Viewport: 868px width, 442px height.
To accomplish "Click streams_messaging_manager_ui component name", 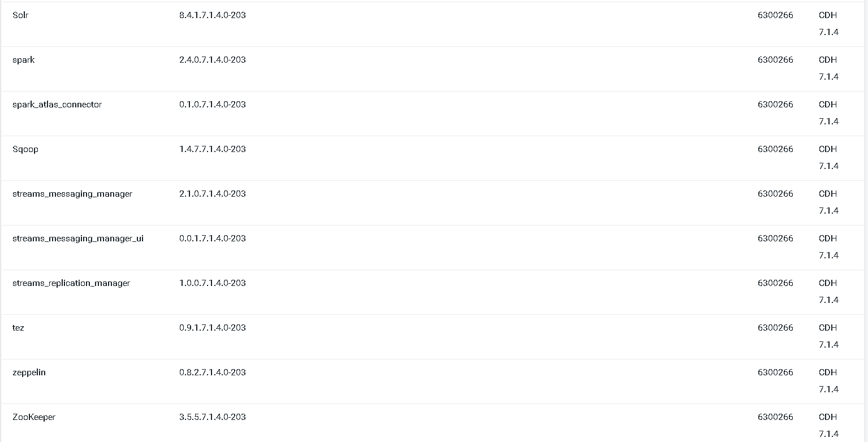I will point(78,239).
